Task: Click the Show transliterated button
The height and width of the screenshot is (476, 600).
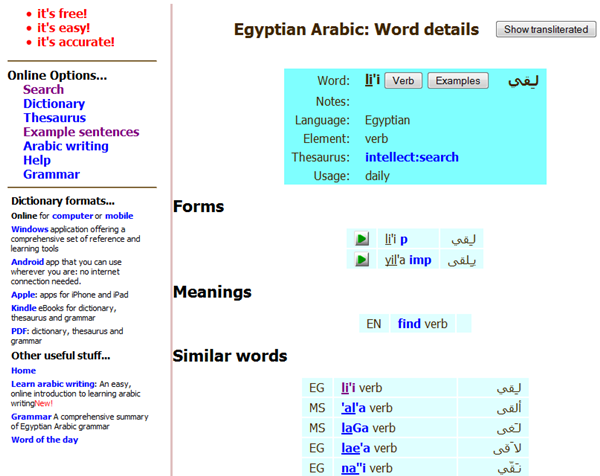Action: (546, 30)
